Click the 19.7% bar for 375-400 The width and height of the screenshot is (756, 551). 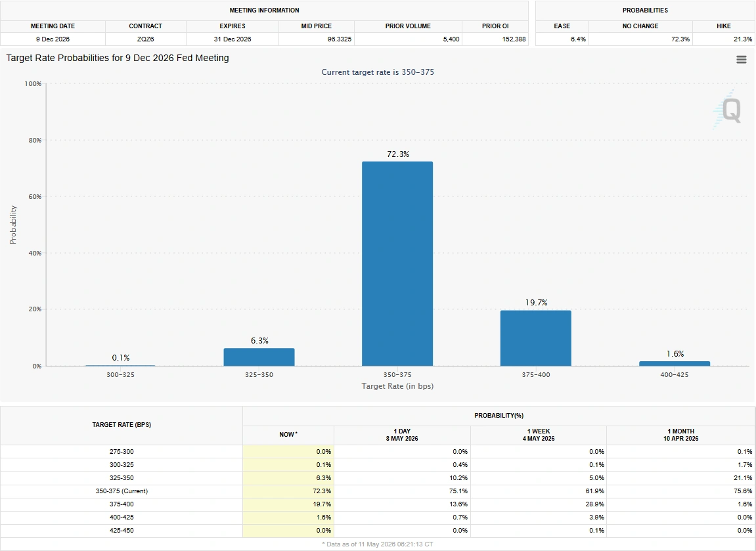pos(536,338)
